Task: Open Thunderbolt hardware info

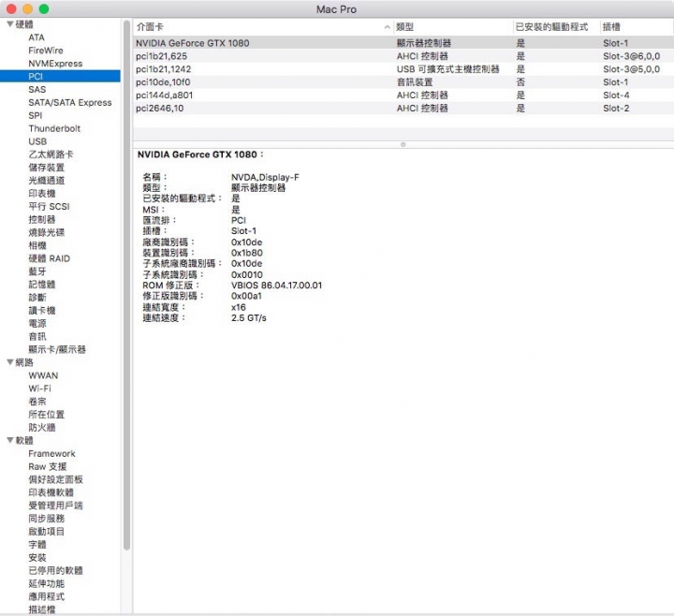Action: click(x=54, y=128)
